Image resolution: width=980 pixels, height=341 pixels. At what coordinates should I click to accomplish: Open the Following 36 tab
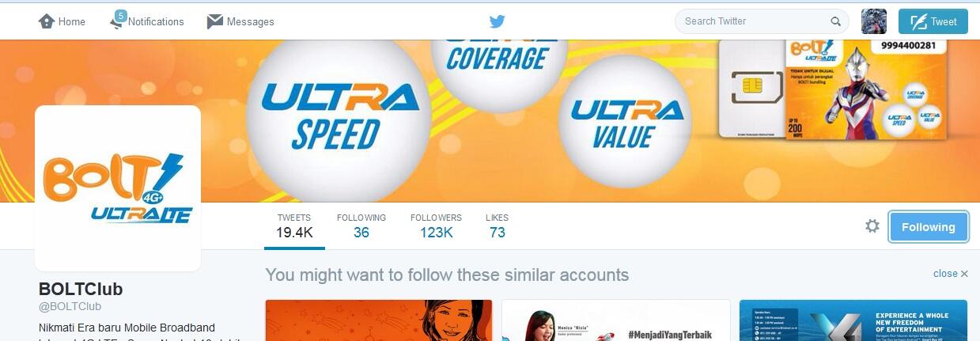click(361, 226)
